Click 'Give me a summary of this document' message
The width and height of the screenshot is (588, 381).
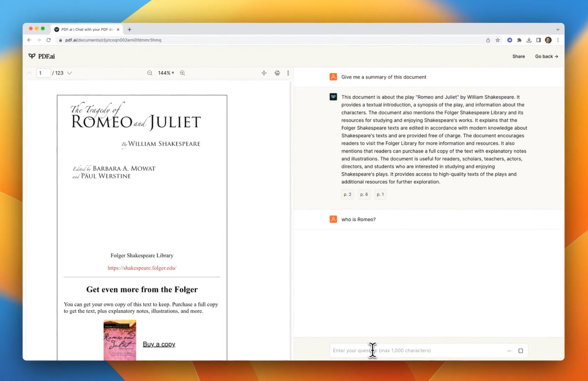[x=384, y=77]
